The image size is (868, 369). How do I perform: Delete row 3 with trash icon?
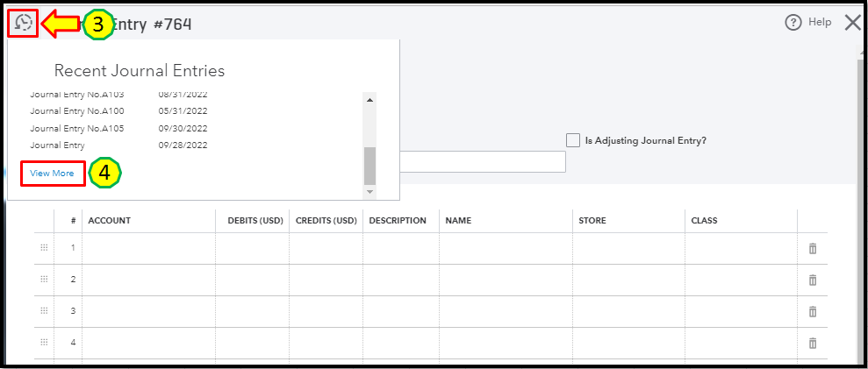coord(813,311)
